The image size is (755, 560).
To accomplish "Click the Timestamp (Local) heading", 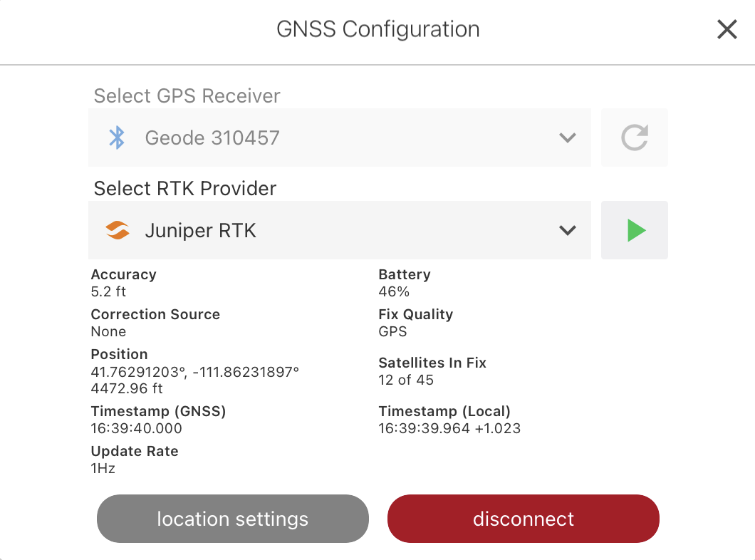I will point(444,411).
